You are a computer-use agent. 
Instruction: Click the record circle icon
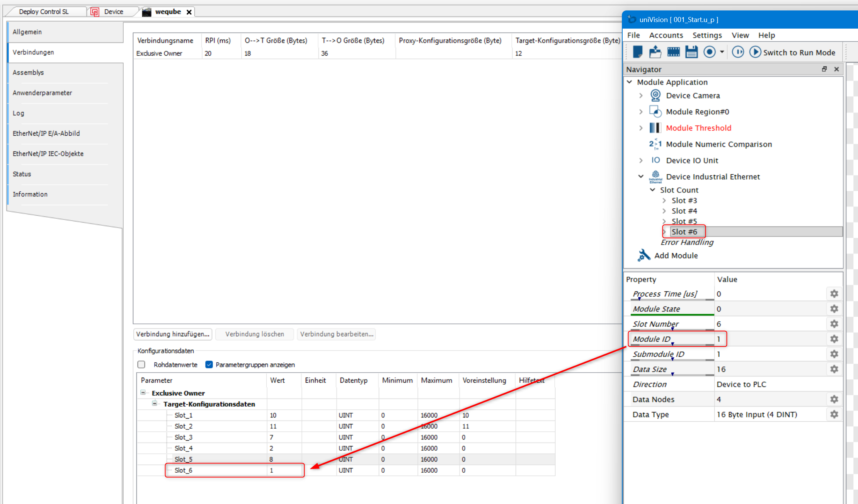pos(710,52)
